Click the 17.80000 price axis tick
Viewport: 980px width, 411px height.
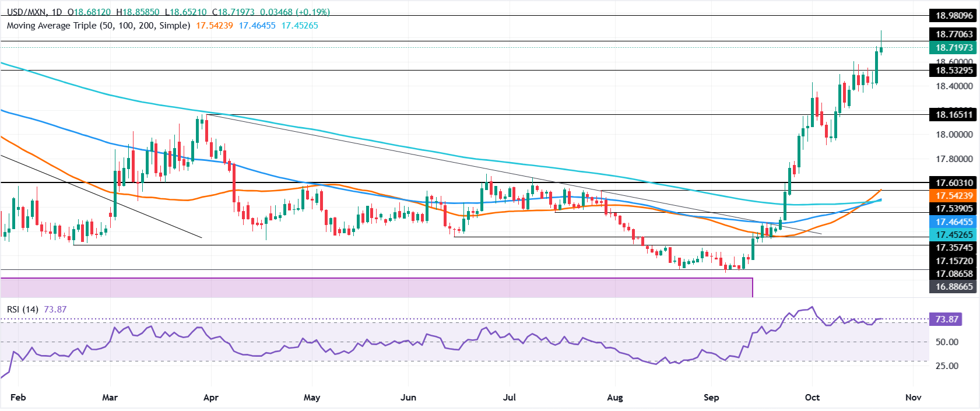pos(954,159)
